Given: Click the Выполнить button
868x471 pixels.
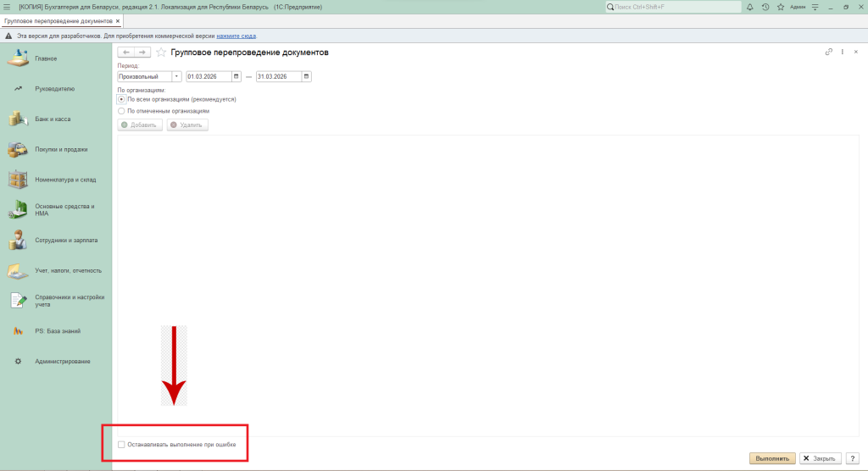Looking at the screenshot, I should (x=771, y=458).
